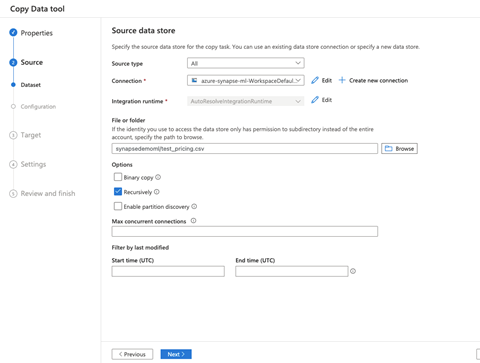The image size is (480, 363).
Task: Focus the Max concurrent connections field
Action: click(245, 231)
